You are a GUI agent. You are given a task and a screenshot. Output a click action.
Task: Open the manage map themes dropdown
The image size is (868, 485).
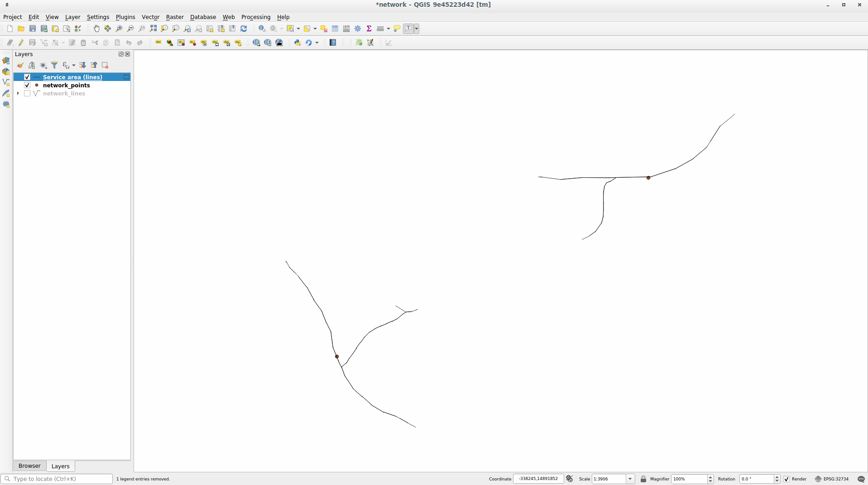click(43, 65)
